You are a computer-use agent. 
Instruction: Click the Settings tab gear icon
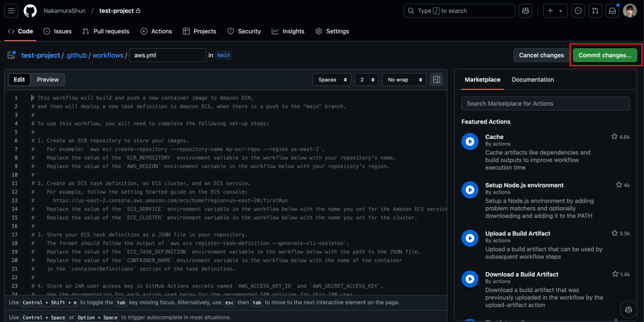pos(319,31)
